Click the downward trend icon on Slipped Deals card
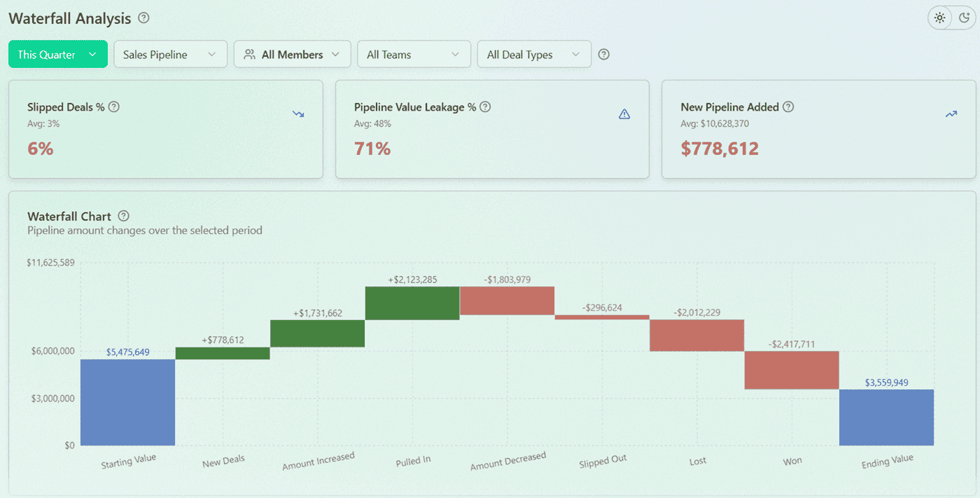Screen dimensions: 980x498 (299, 113)
